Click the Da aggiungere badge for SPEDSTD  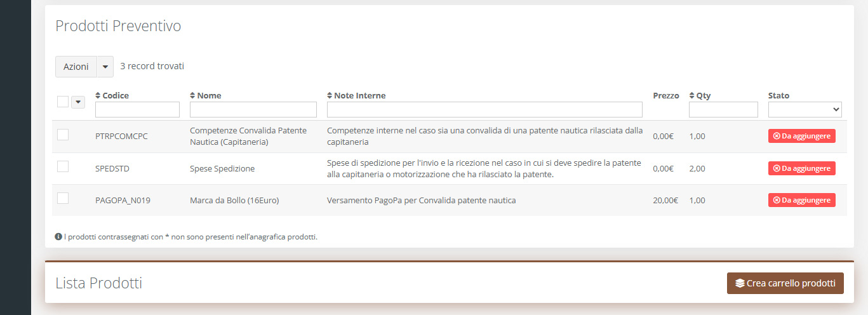click(x=802, y=168)
